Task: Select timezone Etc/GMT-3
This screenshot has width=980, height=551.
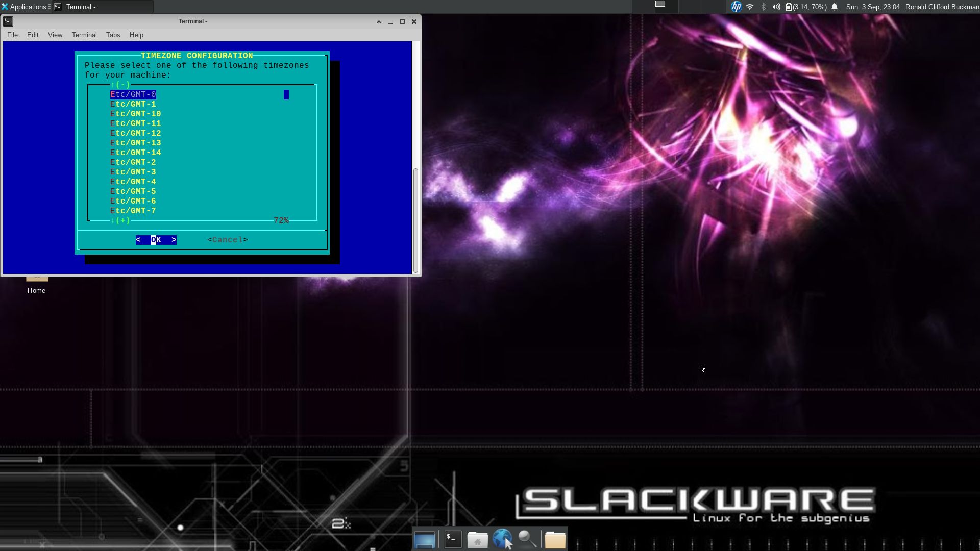Action: (133, 172)
